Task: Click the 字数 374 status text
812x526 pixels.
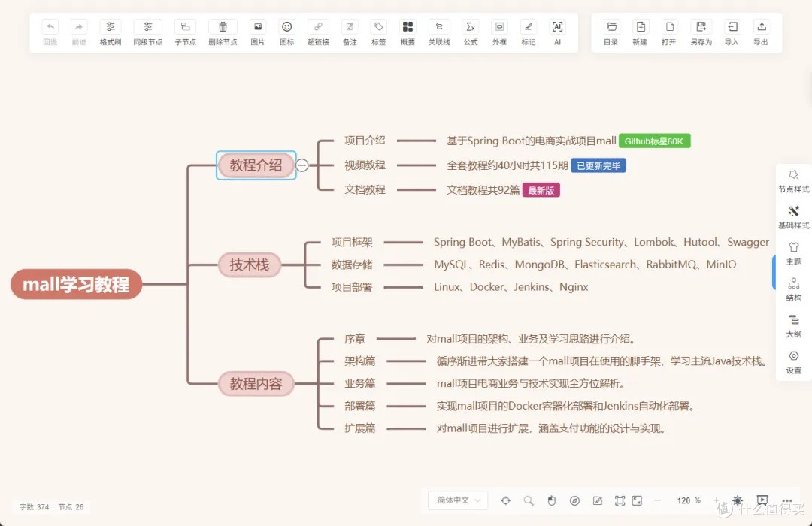Action: (x=34, y=507)
